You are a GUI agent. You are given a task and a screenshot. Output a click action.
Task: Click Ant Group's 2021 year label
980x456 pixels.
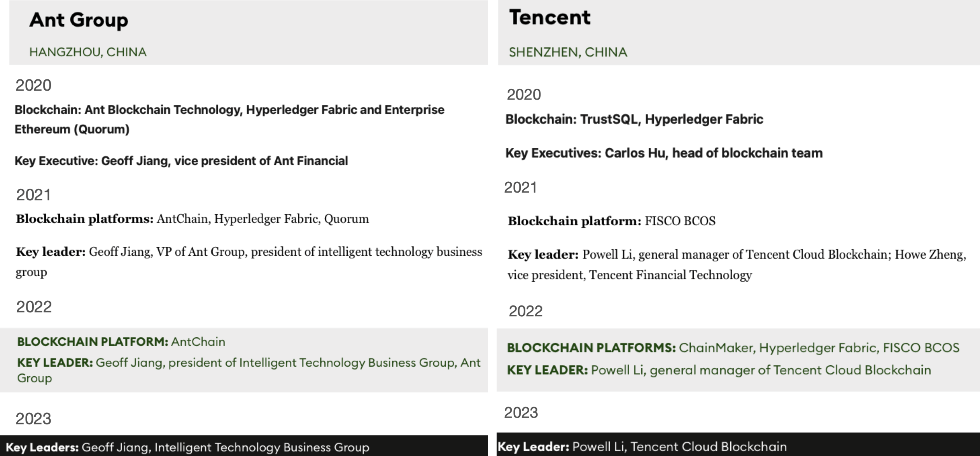pyautogui.click(x=33, y=195)
